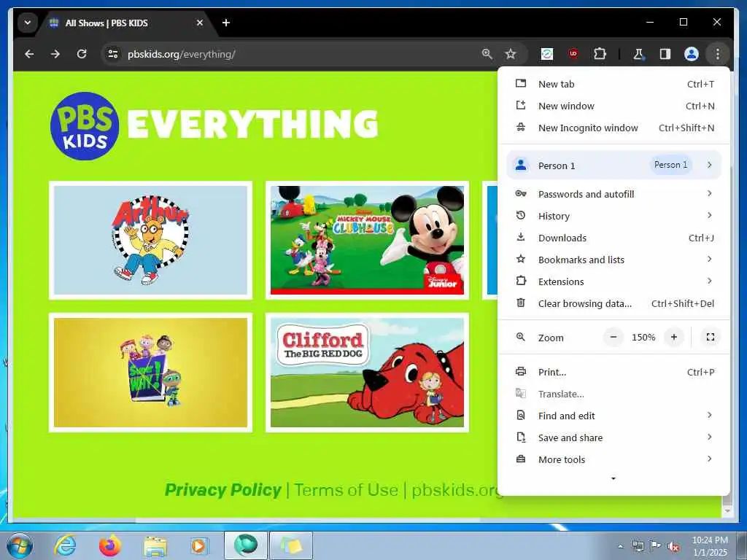The height and width of the screenshot is (560, 747).
Task: Choose Print from the menu
Action: (614, 372)
